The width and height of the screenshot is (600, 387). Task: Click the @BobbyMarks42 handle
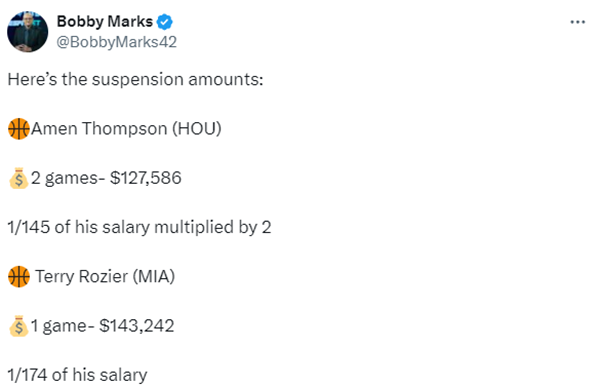tap(116, 42)
